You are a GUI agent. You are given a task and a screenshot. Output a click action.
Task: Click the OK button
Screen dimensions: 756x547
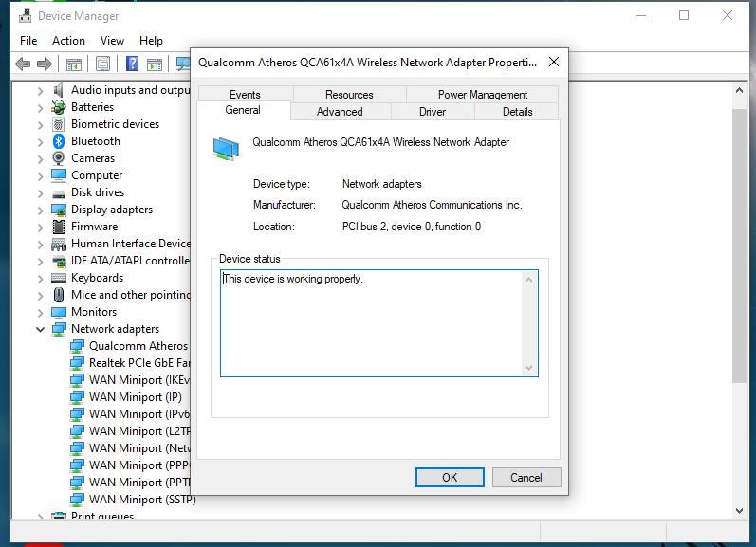450,478
